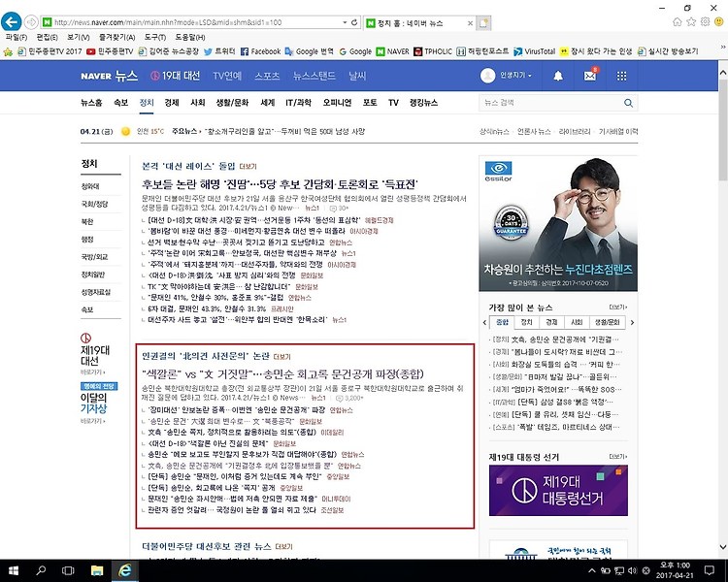Go to 스포츠 section

tap(267, 76)
